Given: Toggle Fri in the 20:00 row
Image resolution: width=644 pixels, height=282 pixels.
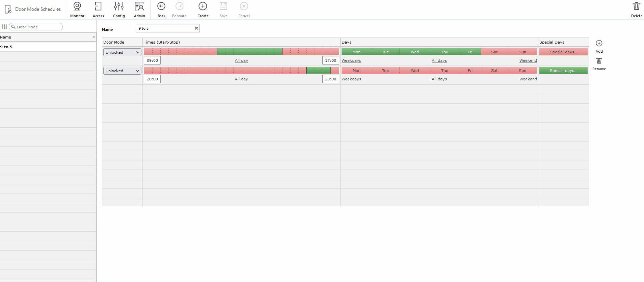Looking at the screenshot, I should tap(470, 71).
